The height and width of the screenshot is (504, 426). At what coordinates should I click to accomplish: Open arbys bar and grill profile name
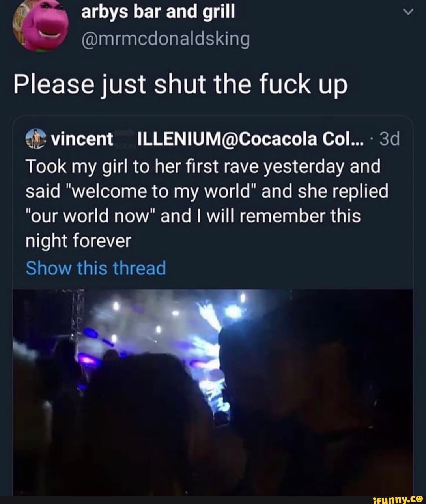point(158,13)
